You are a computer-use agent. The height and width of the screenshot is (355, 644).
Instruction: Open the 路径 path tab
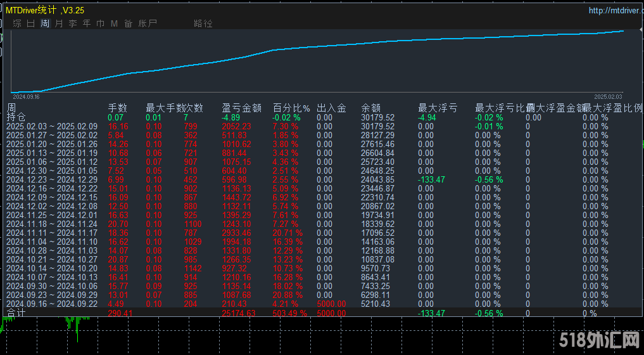tap(203, 23)
